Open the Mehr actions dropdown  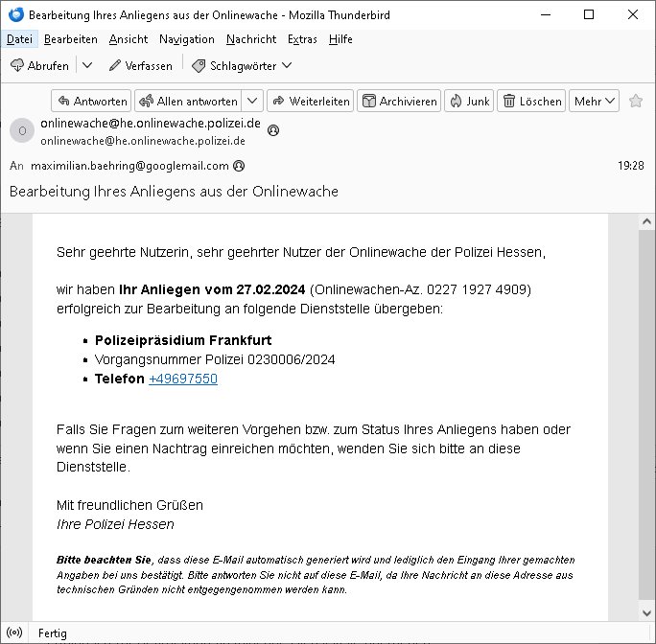coord(595,101)
